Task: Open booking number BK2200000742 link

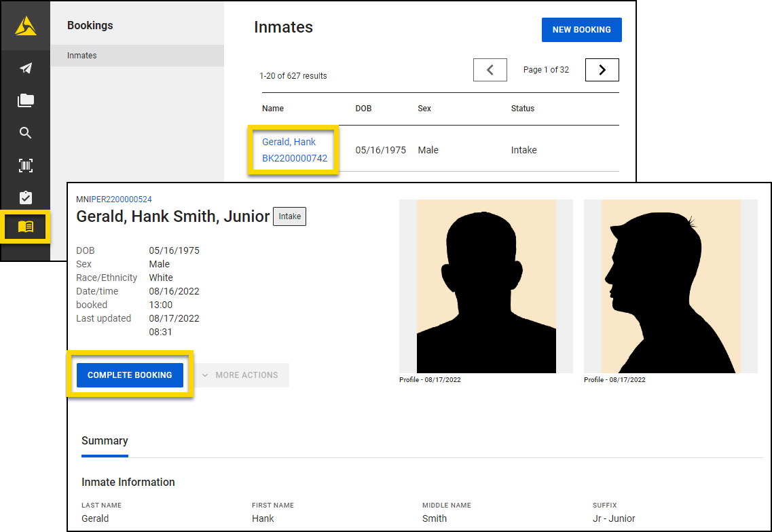Action: [295, 158]
